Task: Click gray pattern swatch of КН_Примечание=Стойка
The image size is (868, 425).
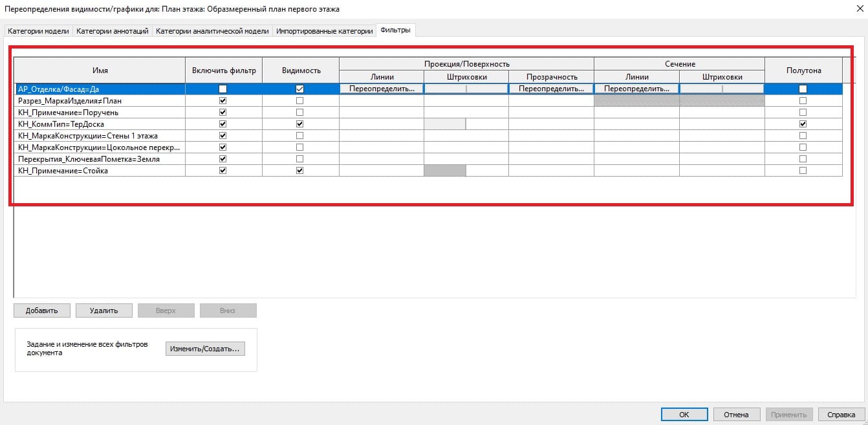Action: tap(445, 171)
